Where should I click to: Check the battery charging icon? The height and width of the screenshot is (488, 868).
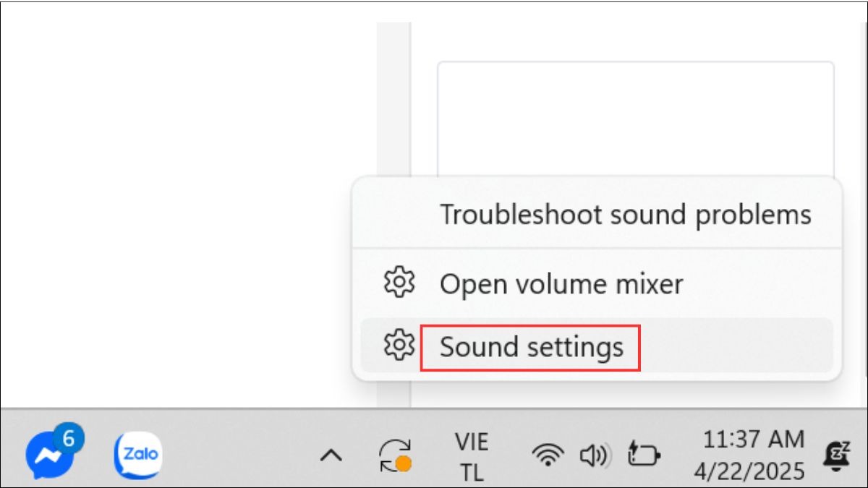point(644,455)
